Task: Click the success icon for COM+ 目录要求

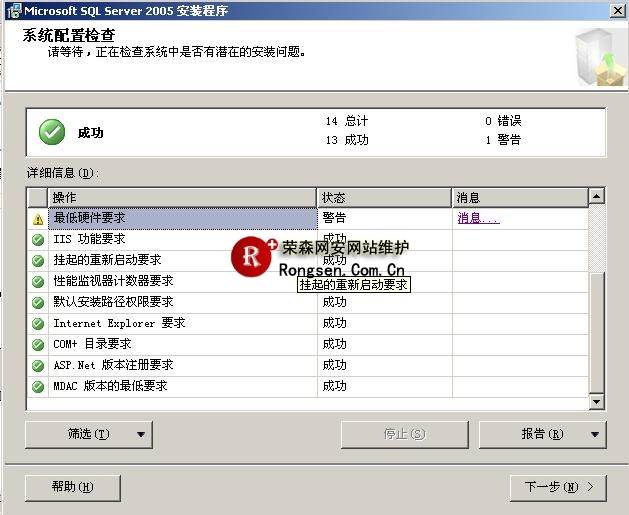Action: 38,345
